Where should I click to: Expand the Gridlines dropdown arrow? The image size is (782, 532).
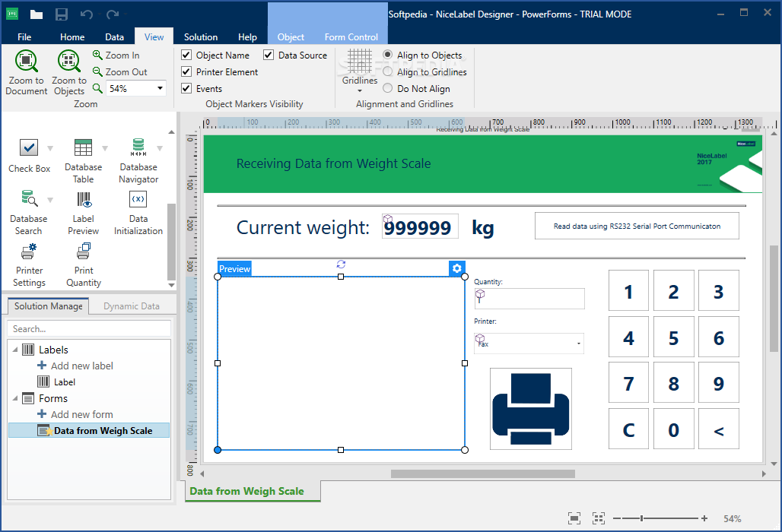pyautogui.click(x=360, y=90)
